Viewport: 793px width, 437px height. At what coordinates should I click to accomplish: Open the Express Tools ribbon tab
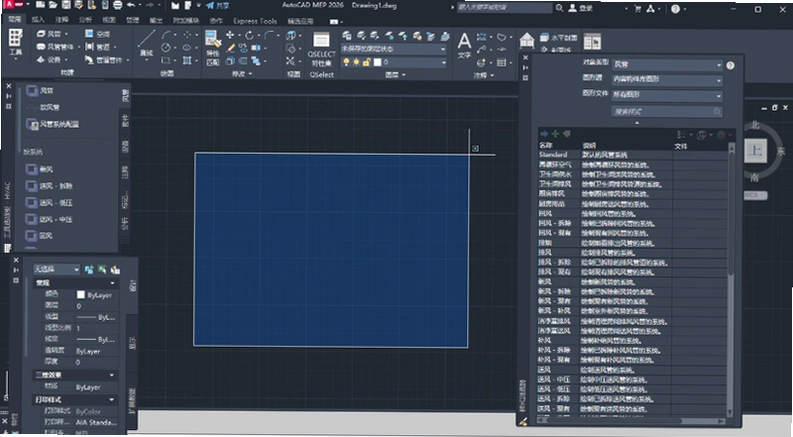255,21
